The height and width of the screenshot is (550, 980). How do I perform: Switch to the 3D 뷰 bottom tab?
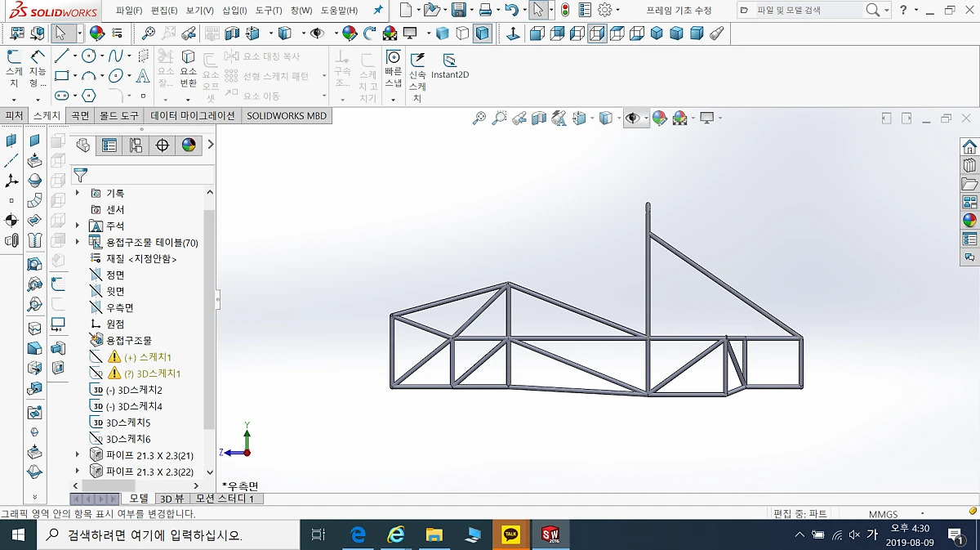click(171, 499)
